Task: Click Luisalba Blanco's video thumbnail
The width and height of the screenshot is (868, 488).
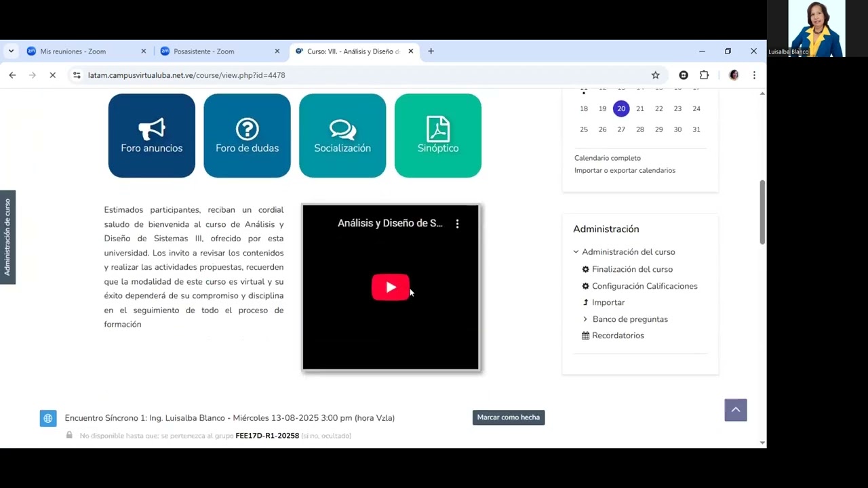Action: (x=816, y=28)
